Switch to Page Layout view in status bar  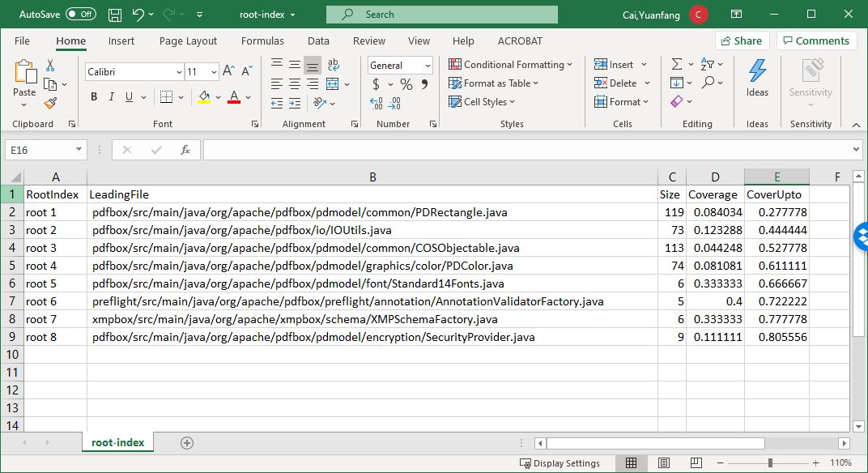[664, 463]
